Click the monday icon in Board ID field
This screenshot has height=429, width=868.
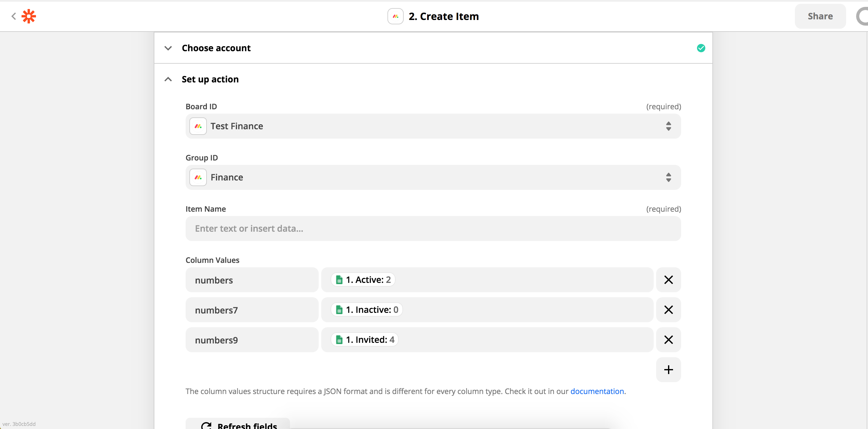pos(198,126)
